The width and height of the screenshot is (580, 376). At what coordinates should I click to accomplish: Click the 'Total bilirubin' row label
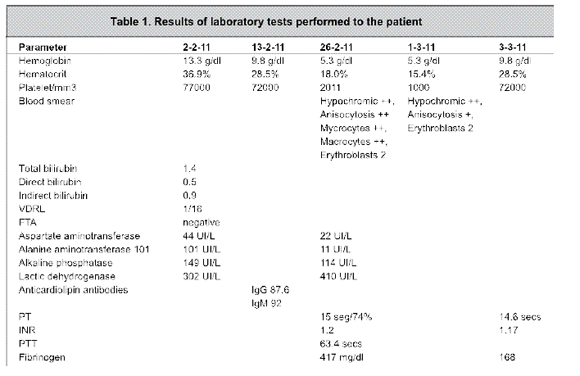click(48, 168)
